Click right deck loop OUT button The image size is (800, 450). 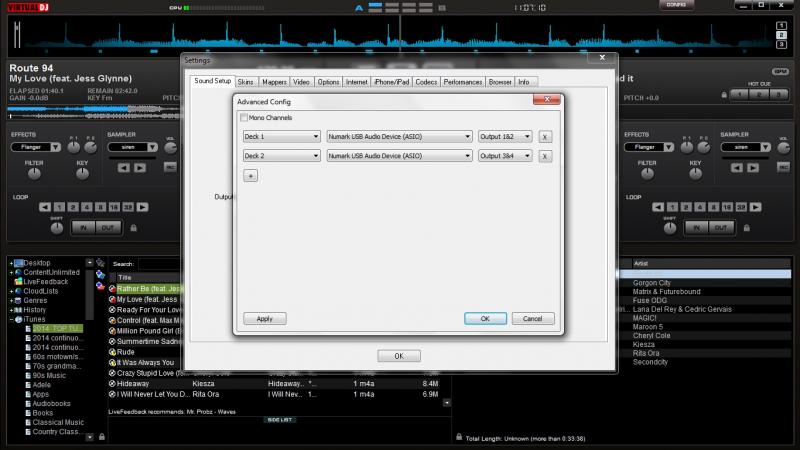[x=721, y=228]
